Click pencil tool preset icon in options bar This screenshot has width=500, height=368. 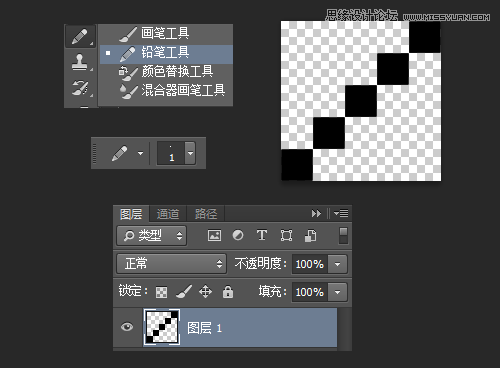[119, 153]
